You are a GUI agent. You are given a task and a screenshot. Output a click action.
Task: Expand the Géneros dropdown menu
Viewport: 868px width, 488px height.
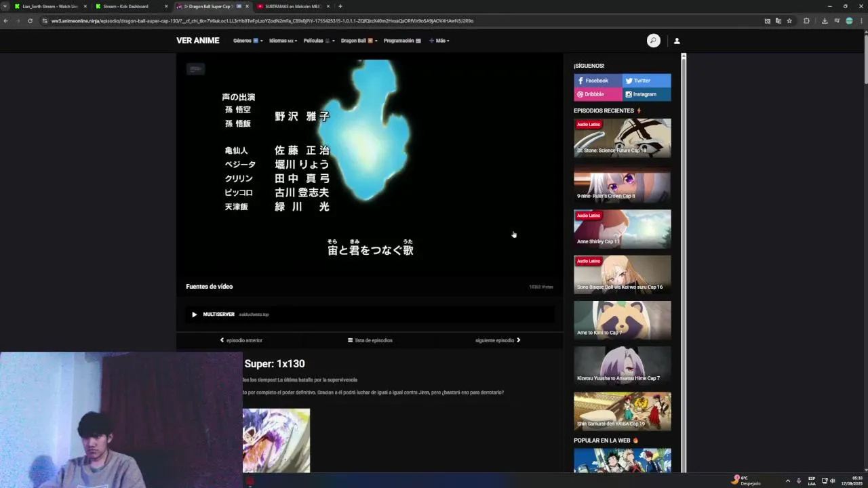pyautogui.click(x=248, y=41)
